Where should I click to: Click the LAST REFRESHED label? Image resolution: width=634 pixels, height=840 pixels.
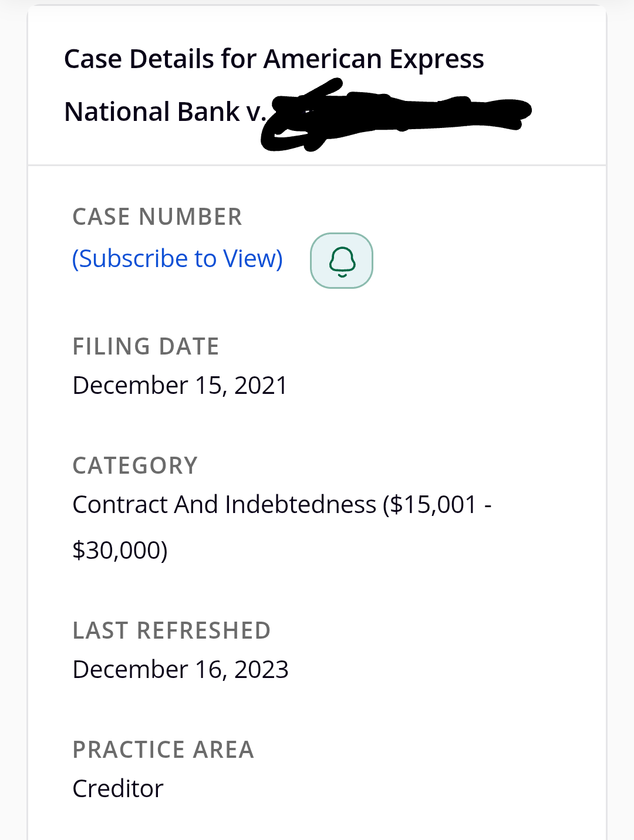point(171,630)
